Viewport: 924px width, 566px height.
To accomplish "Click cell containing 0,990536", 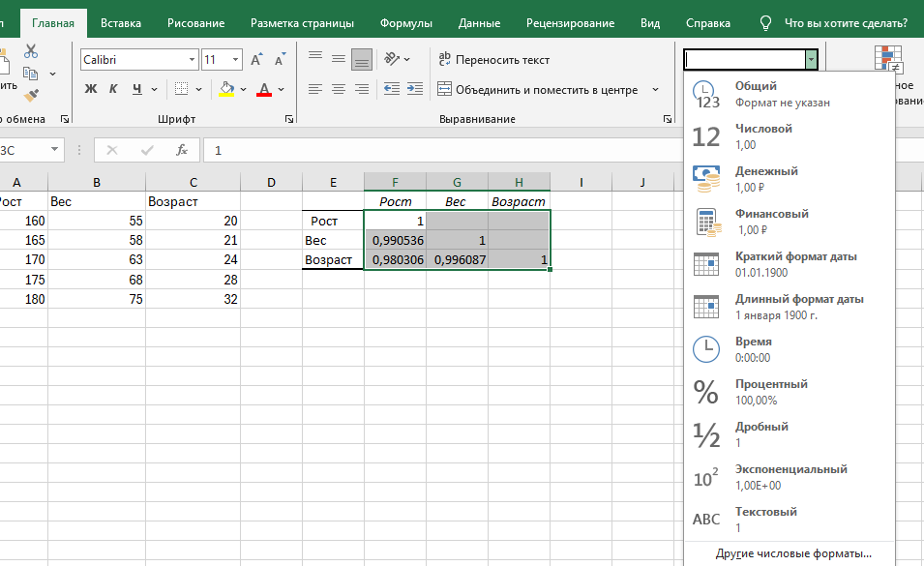I will (x=395, y=240).
